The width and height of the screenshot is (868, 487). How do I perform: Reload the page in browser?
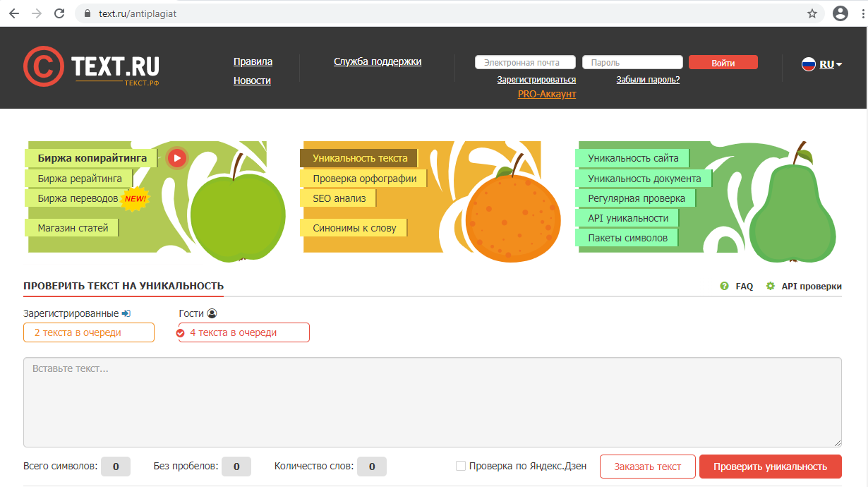(59, 13)
